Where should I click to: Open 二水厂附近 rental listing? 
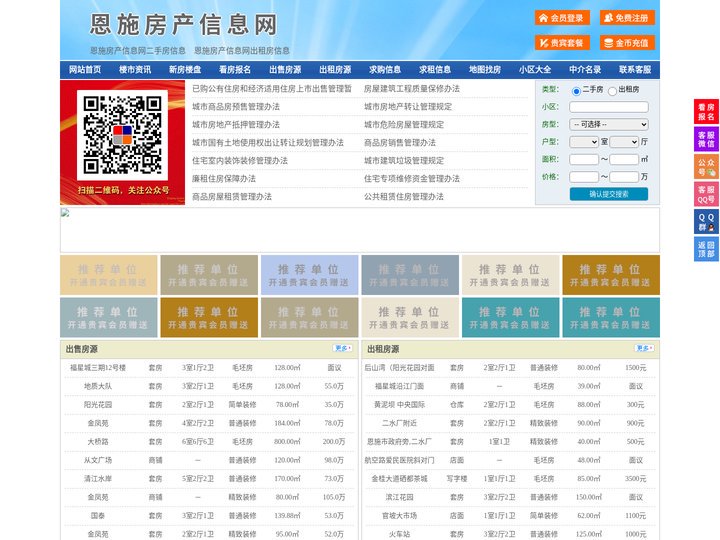(399, 423)
